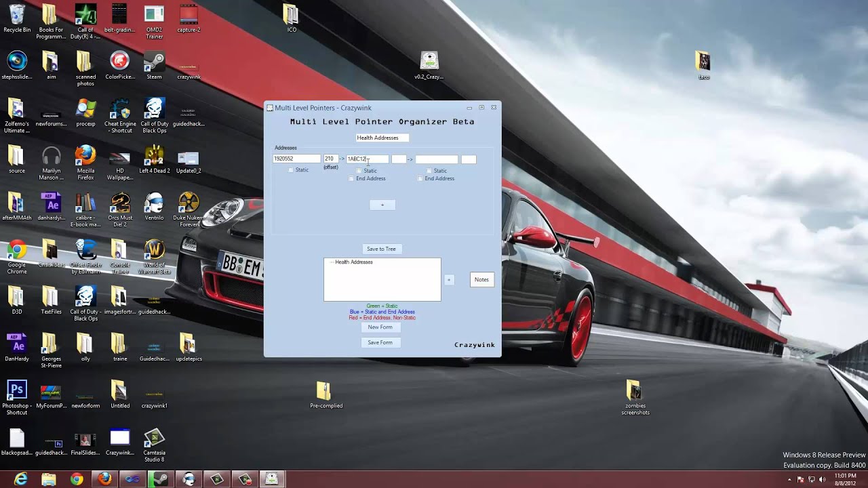Open the zombies screenshots folder

(x=635, y=397)
